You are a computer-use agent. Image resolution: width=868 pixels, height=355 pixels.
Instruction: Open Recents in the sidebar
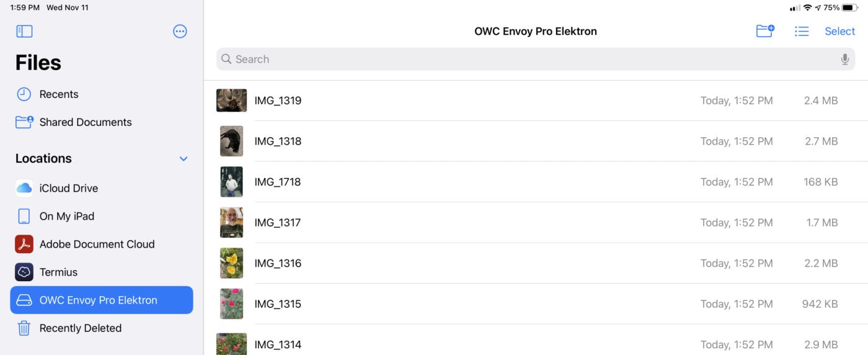(x=58, y=94)
